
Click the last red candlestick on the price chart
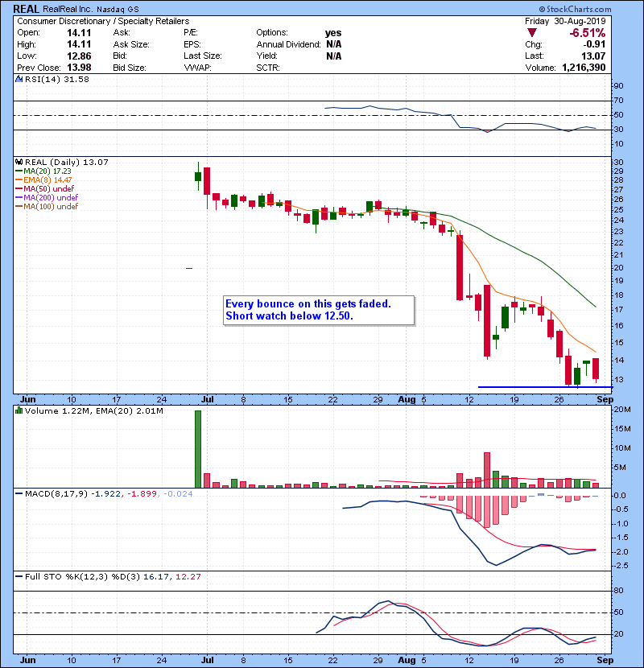tap(596, 369)
